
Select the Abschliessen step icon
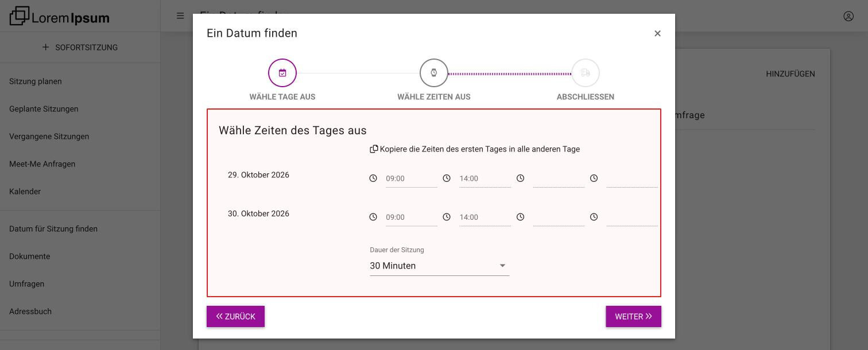coord(586,73)
